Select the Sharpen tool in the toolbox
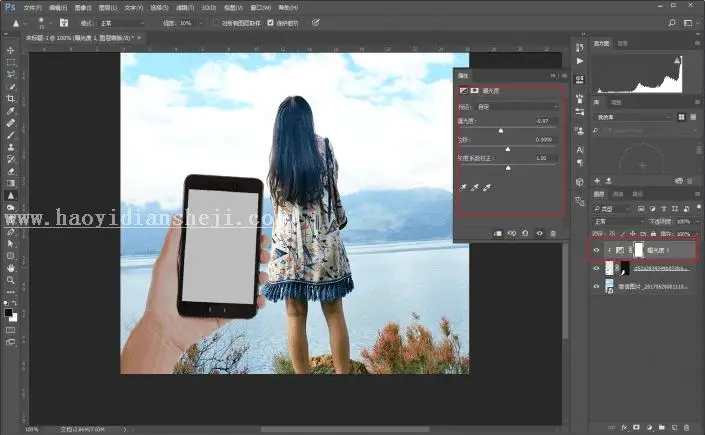Image resolution: width=705 pixels, height=435 pixels. 10,196
